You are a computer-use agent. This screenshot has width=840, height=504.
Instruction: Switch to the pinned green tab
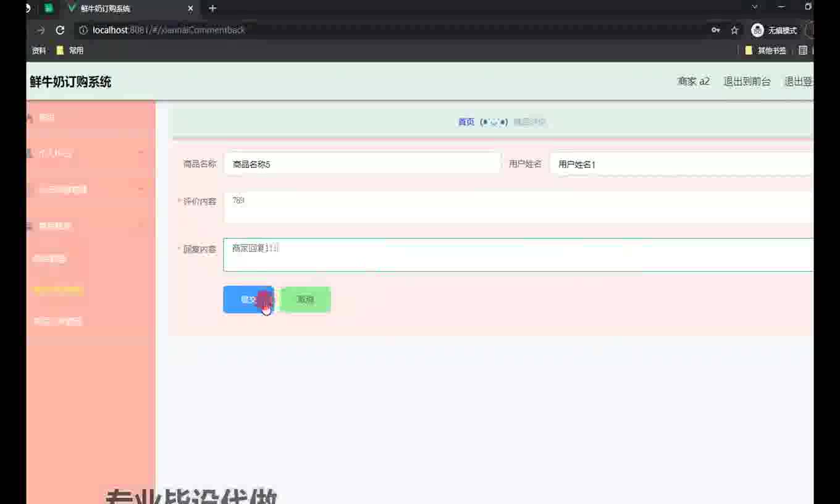pos(49,8)
